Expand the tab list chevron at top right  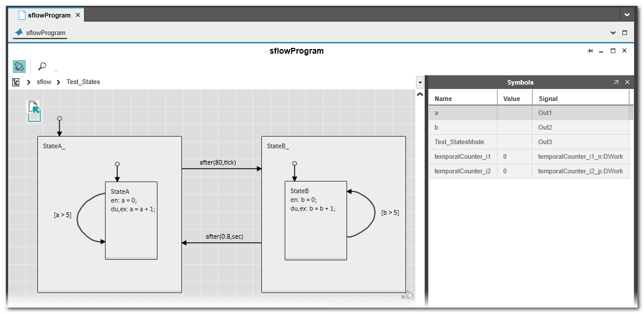[x=627, y=15]
